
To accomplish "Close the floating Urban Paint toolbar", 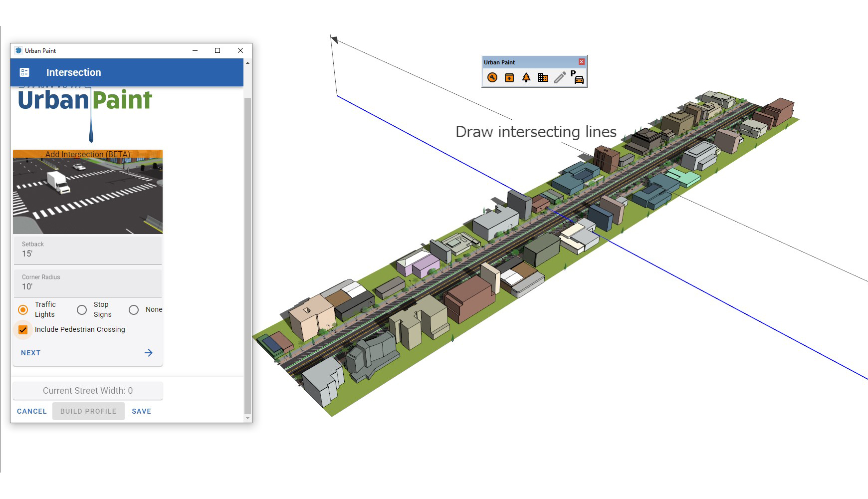I will (581, 62).
